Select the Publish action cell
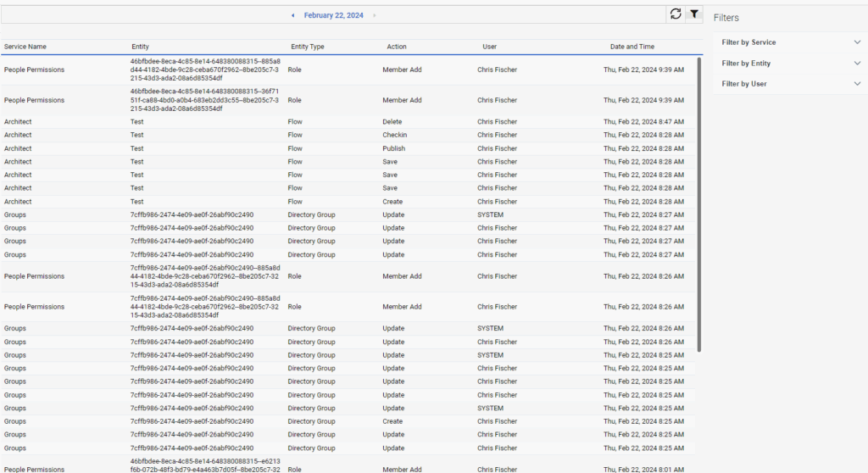Screen dimensions: 868x473 pyautogui.click(x=393, y=148)
